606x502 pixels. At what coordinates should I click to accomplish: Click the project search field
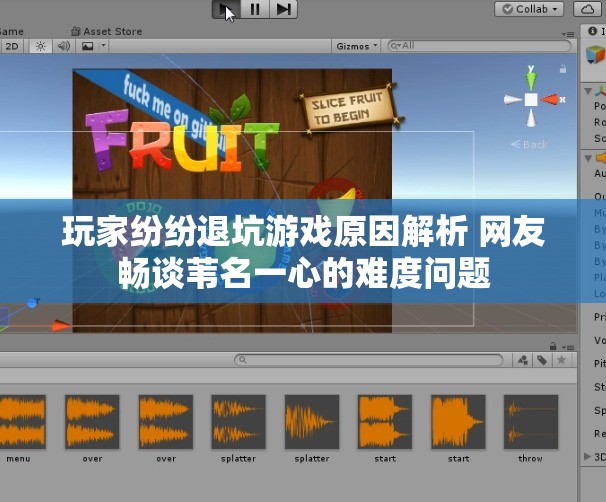tap(369, 360)
